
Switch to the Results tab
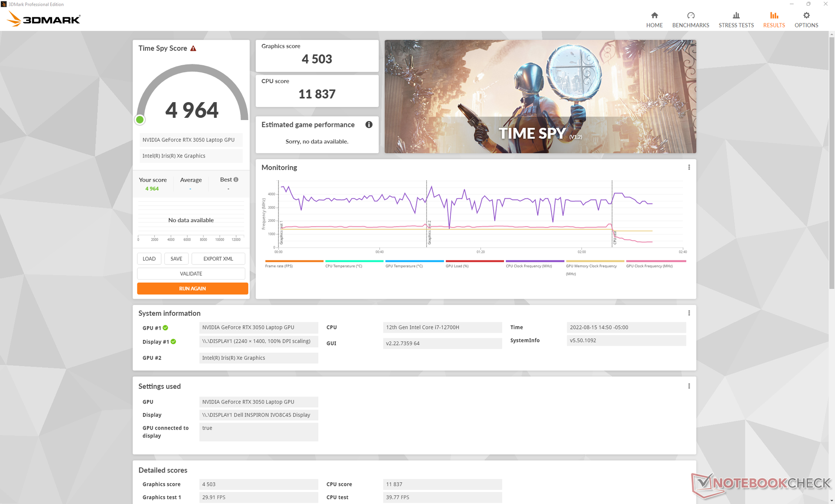click(x=774, y=20)
